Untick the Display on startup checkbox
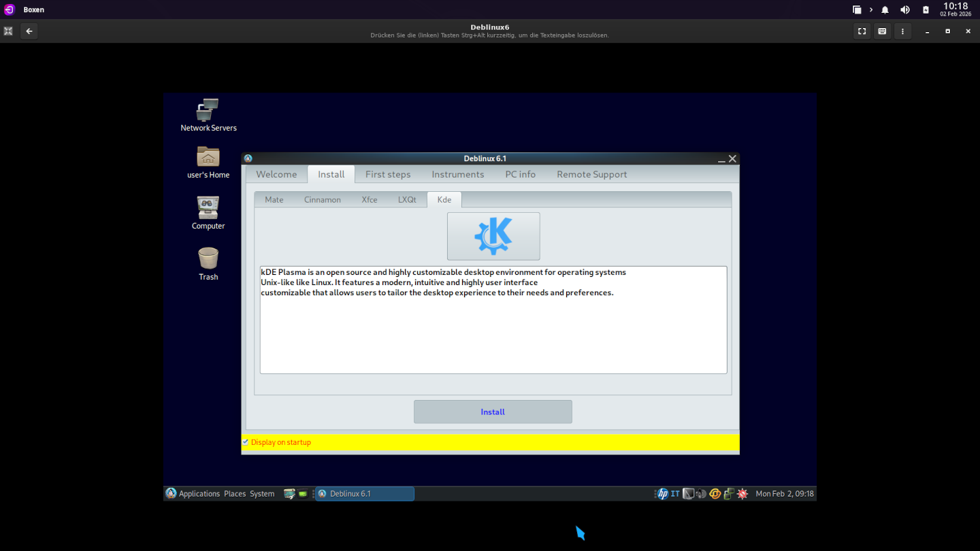 pos(246,442)
